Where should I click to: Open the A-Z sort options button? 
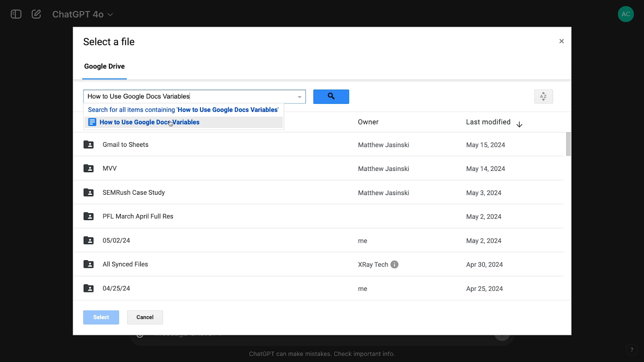pyautogui.click(x=543, y=97)
